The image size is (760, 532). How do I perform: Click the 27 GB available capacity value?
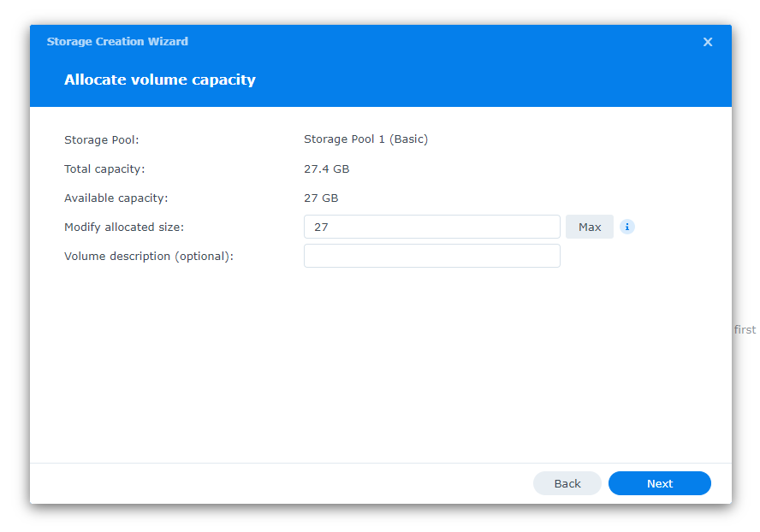[321, 198]
